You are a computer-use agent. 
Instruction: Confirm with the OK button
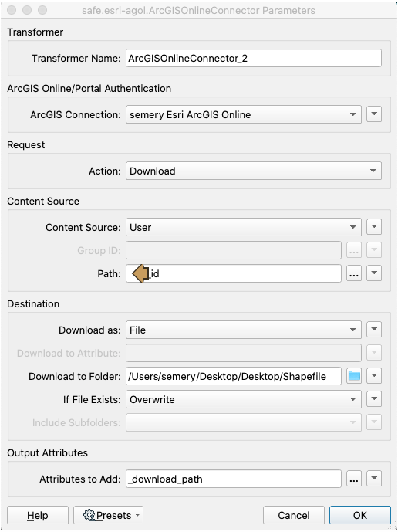[x=360, y=515]
